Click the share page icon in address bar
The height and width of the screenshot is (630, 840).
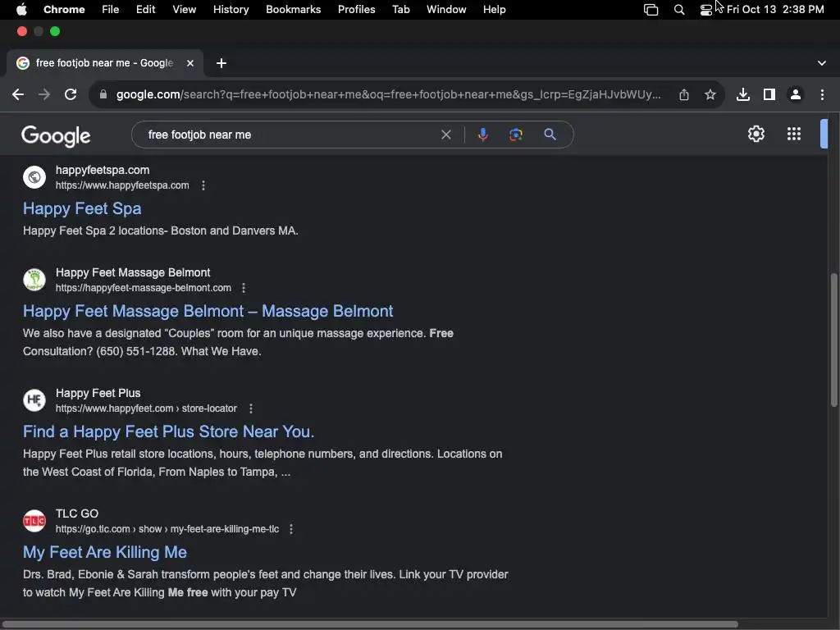tap(684, 95)
